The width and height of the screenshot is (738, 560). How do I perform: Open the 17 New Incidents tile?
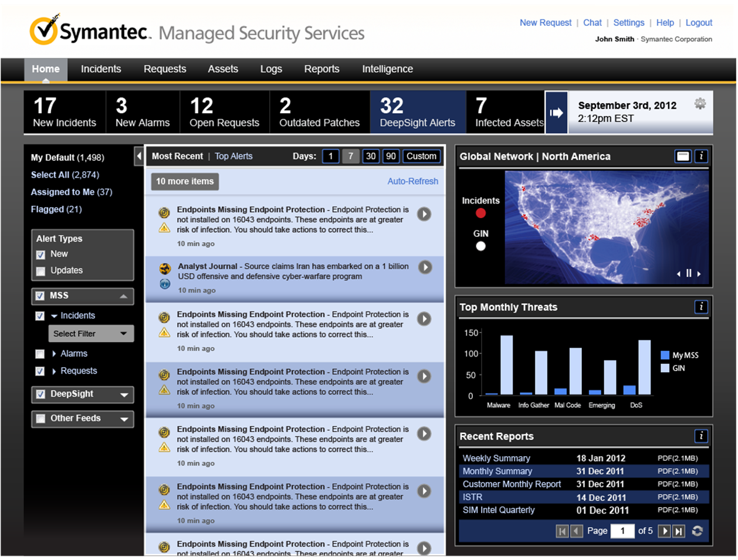tap(65, 112)
